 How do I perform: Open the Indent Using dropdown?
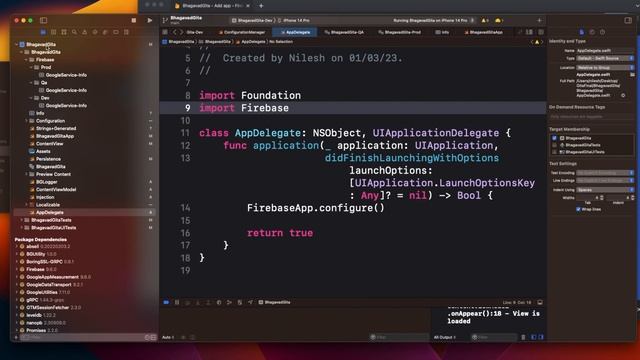[x=606, y=190]
